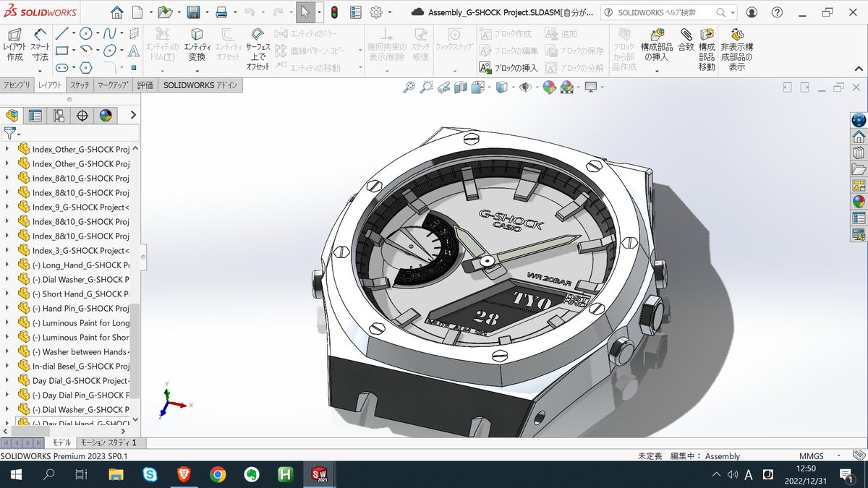Open File Explorer folder in task pane

click(859, 170)
